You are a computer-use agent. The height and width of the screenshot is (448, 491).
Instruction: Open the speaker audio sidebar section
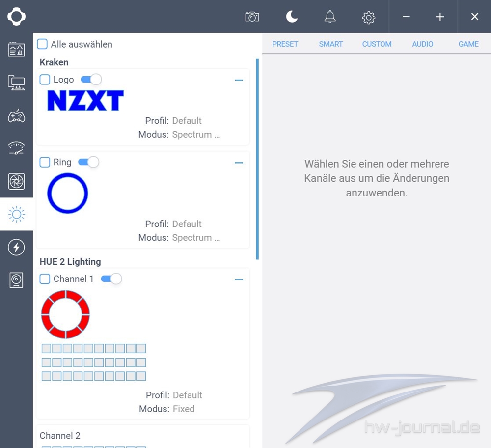click(16, 280)
